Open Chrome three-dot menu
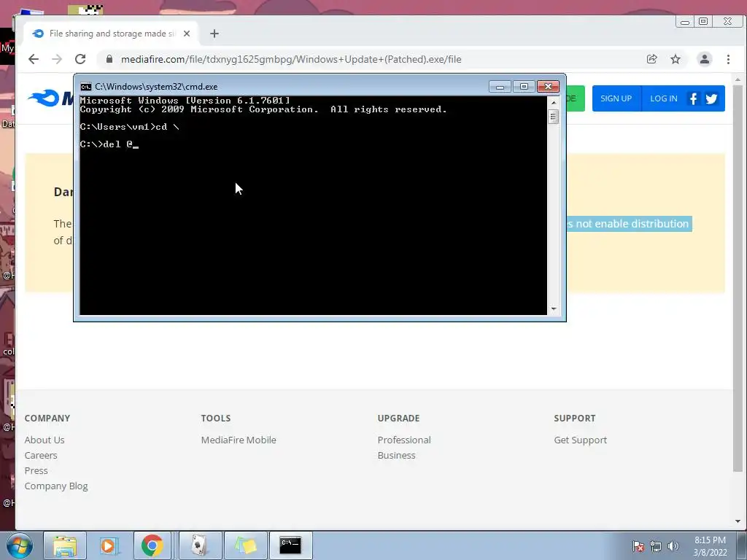This screenshot has height=560, width=747. pos(728,59)
